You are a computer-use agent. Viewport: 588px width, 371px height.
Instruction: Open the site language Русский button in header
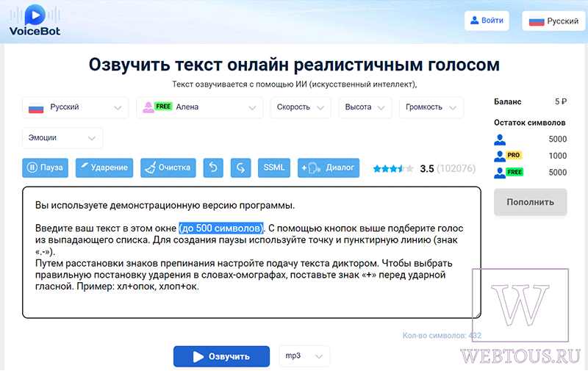pos(554,21)
